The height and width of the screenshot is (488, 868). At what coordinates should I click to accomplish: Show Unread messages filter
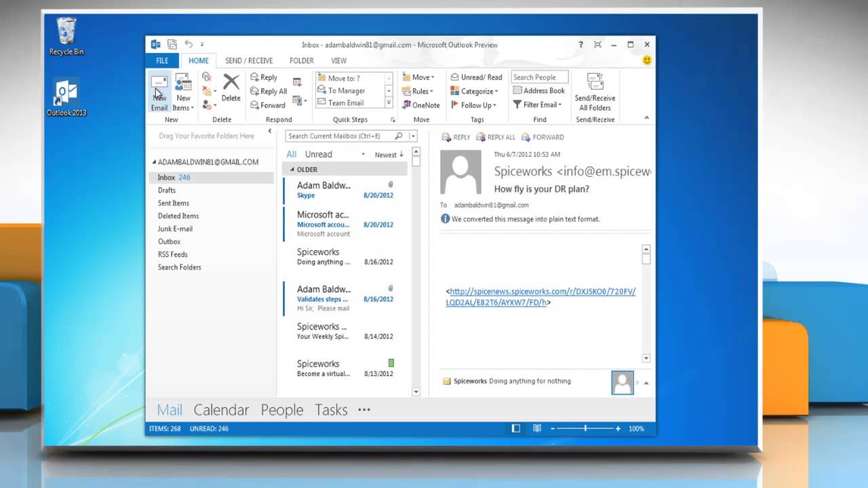click(318, 155)
